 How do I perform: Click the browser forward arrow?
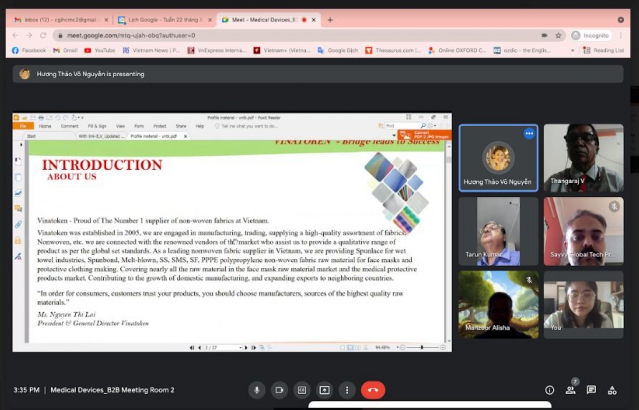tap(29, 35)
